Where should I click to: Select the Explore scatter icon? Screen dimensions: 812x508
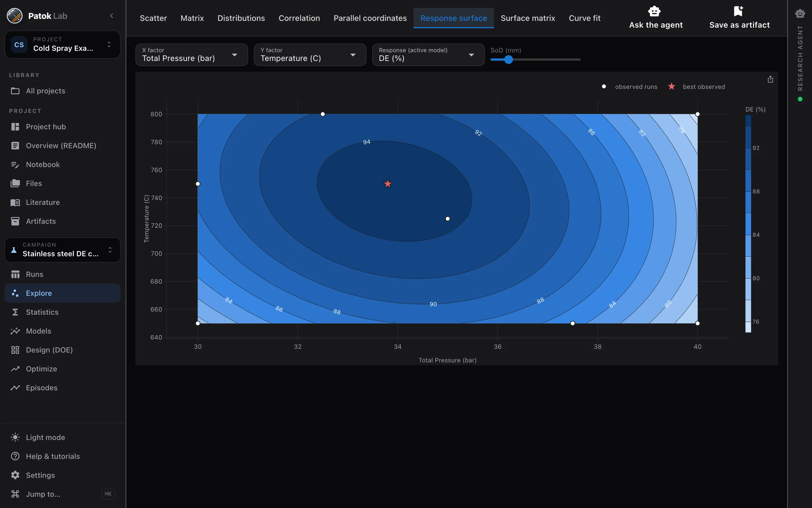point(15,293)
